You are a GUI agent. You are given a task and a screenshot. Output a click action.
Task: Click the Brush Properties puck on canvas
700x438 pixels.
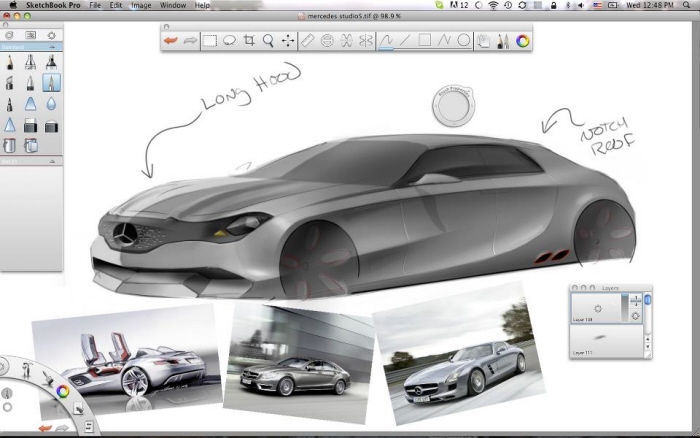coord(453,106)
